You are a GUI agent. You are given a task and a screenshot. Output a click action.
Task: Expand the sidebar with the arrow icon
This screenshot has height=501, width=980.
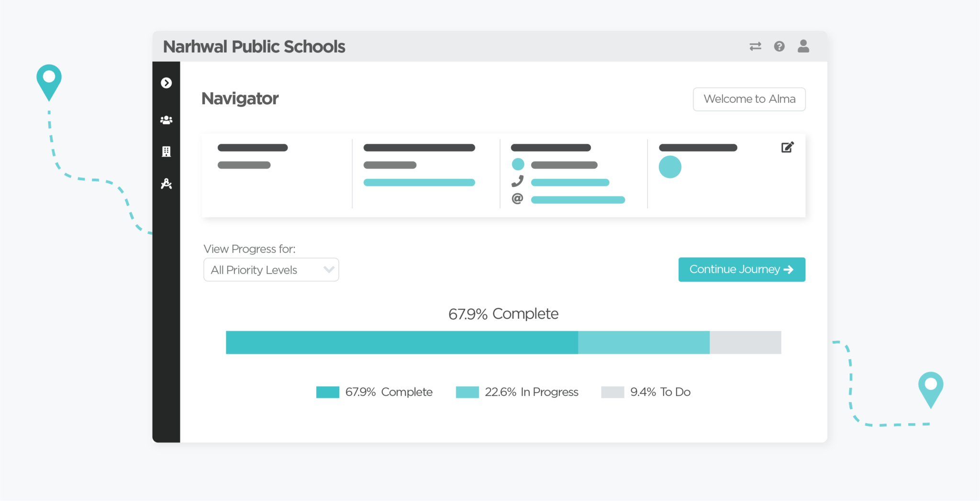click(166, 83)
